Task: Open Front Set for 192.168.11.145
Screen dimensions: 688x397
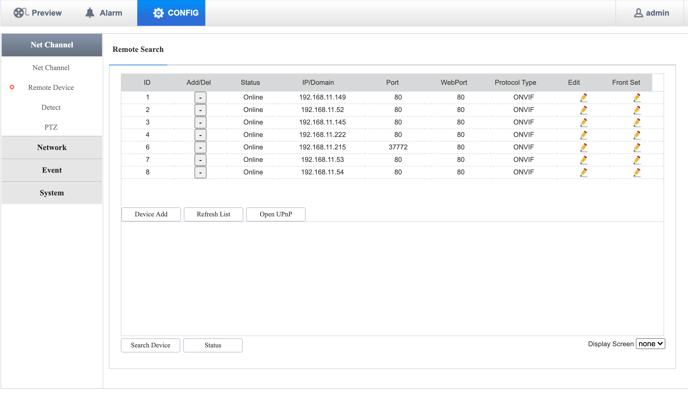Action: tap(637, 122)
